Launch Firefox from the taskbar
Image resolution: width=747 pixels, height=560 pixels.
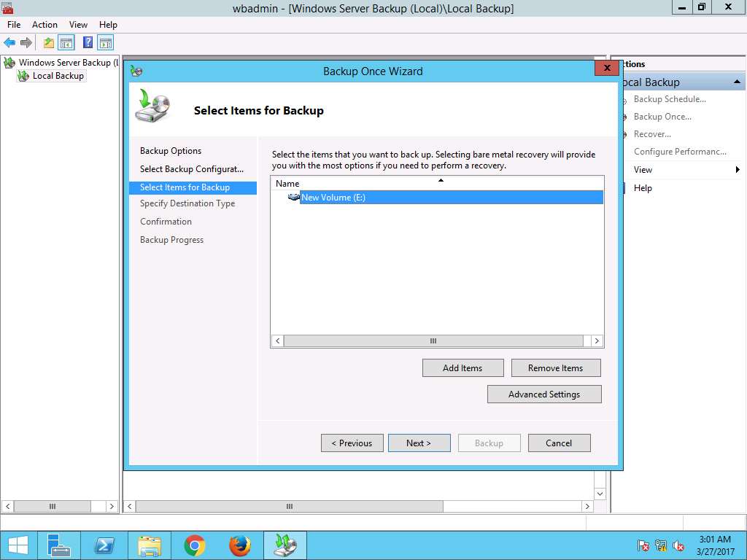[239, 545]
